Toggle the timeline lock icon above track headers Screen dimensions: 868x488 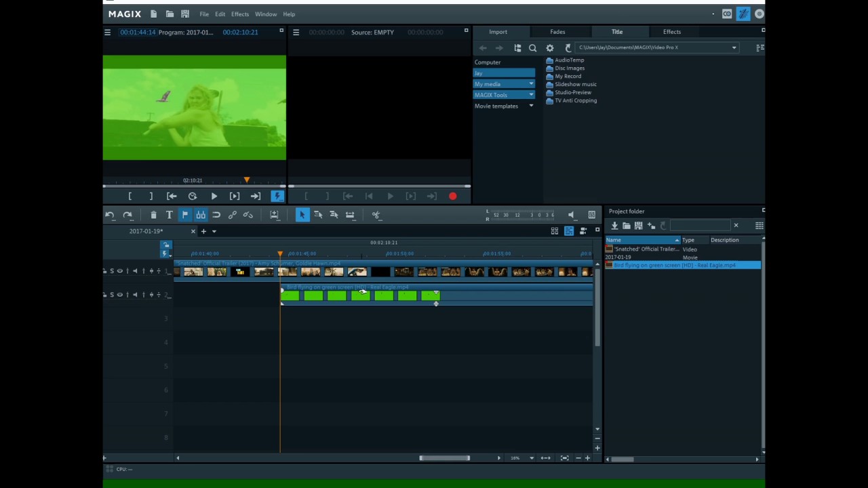pos(166,245)
